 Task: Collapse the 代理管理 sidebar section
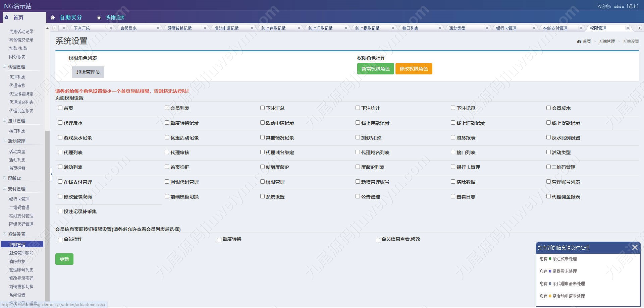click(5, 67)
